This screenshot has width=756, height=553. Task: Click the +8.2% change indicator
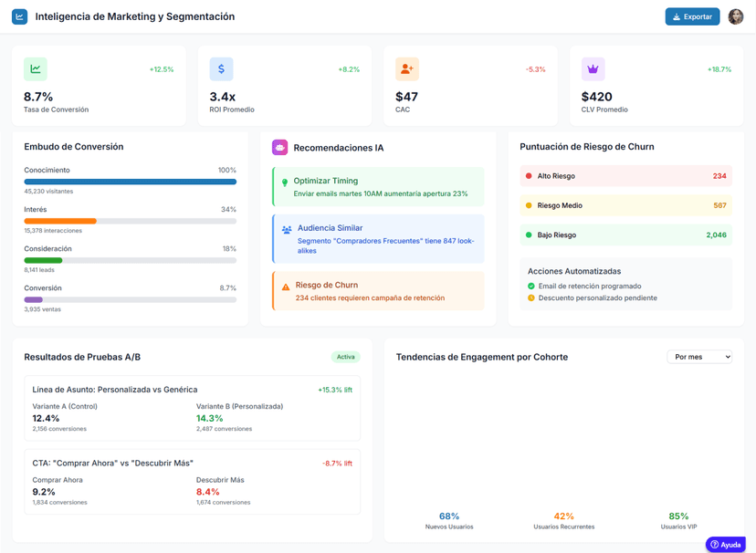[349, 69]
